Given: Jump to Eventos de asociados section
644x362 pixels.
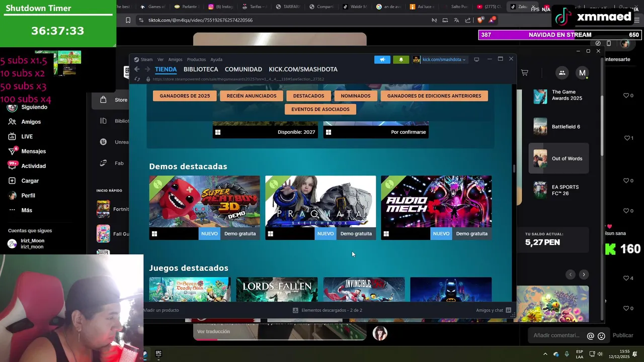Looking at the screenshot, I should (320, 109).
